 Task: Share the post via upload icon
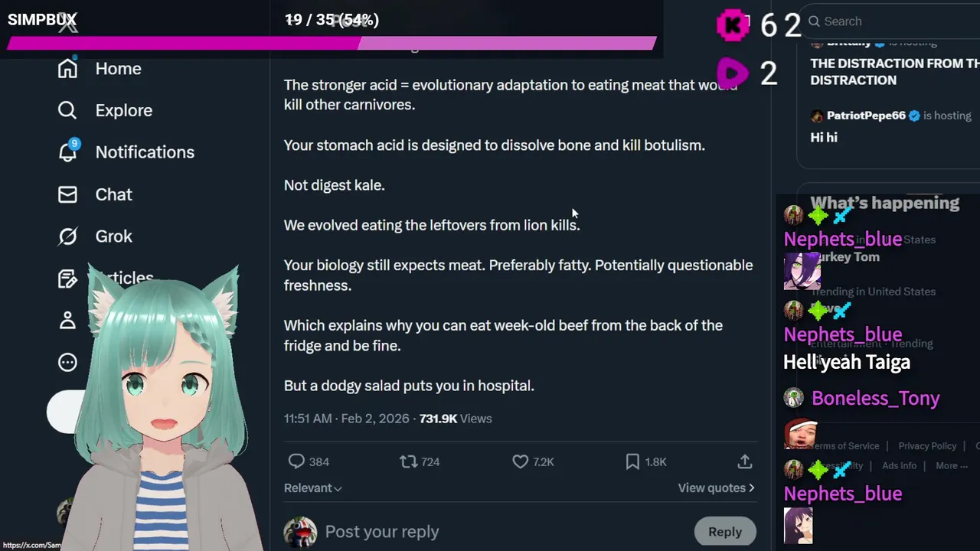pyautogui.click(x=744, y=461)
